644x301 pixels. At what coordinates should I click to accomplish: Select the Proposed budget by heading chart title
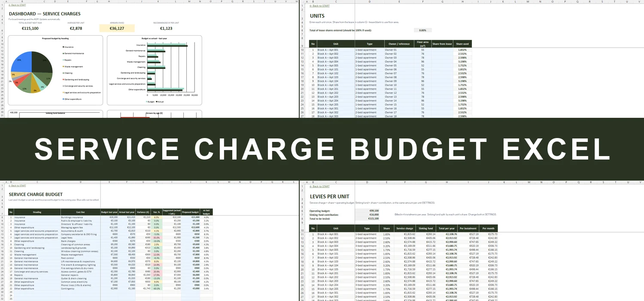[55, 39]
